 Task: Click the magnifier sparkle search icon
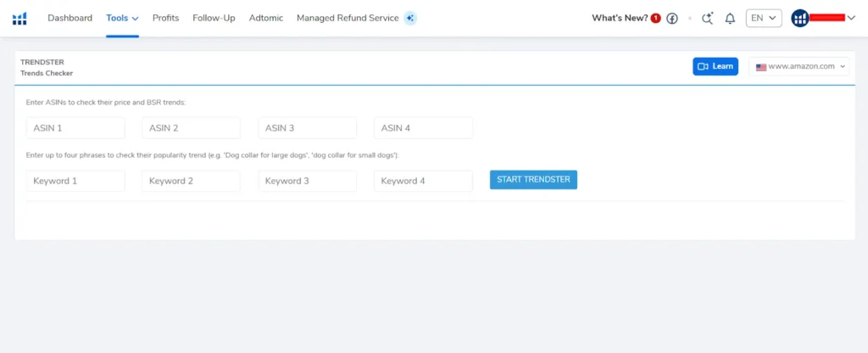coord(708,19)
